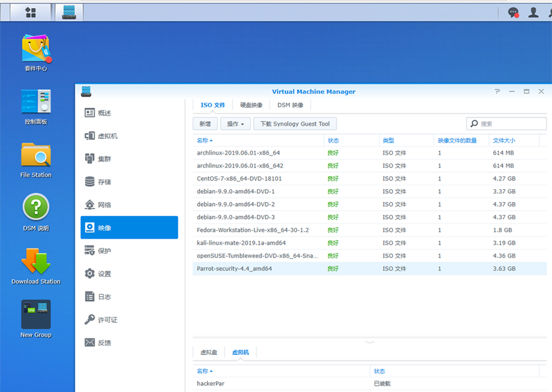This screenshot has height=392, width=552.
Task: Open notifications chat bubble icon
Action: click(x=513, y=12)
